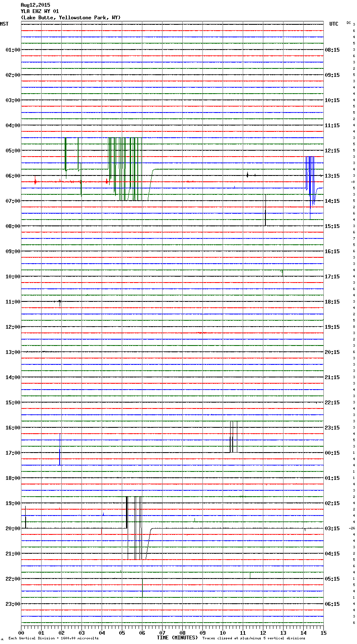Click the 00:15 UTC time label
The image size is (357, 644).
tap(332, 453)
